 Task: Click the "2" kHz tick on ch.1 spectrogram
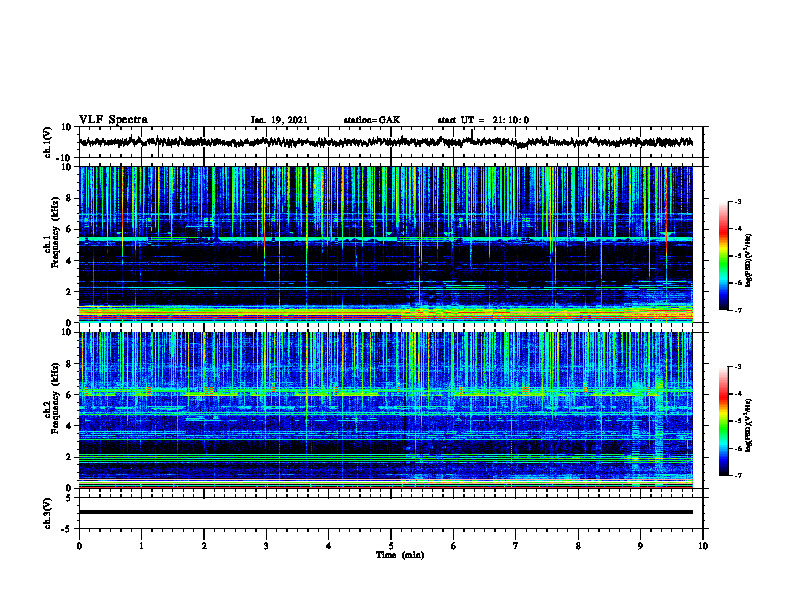coord(70,291)
